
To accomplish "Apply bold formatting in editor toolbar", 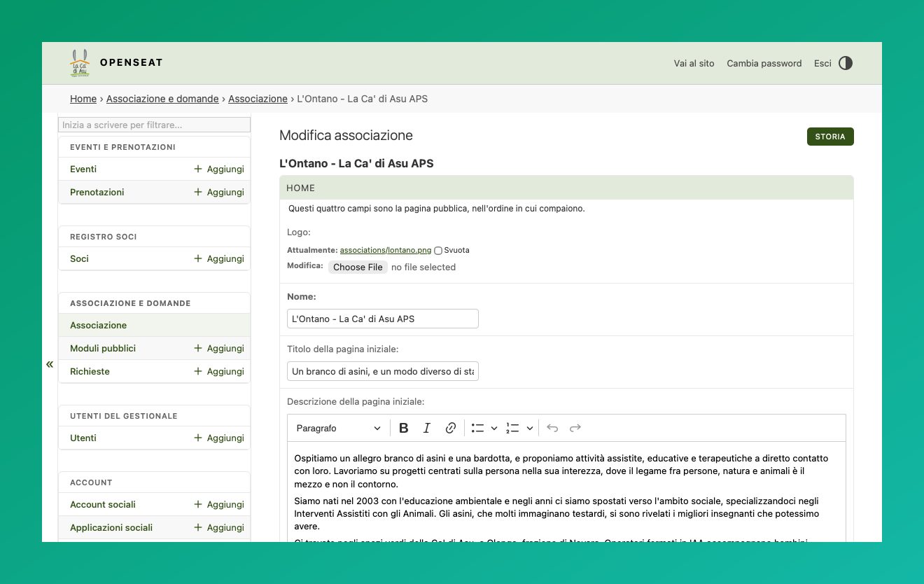I will click(x=403, y=428).
